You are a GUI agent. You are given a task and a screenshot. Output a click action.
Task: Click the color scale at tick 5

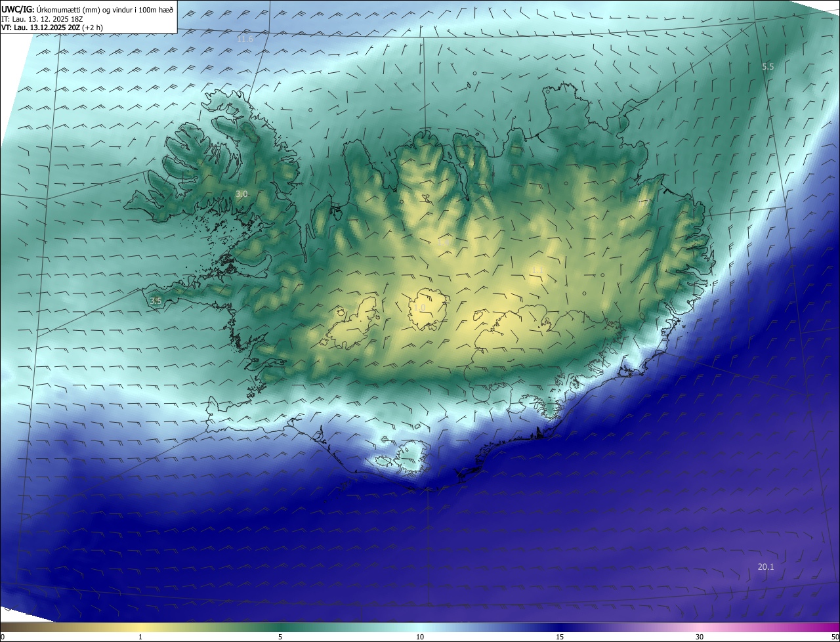(280, 637)
